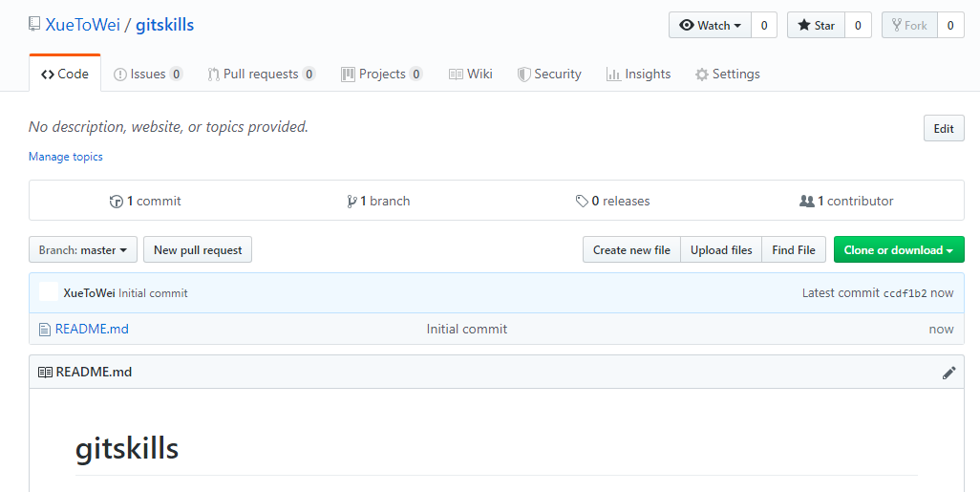Image resolution: width=980 pixels, height=492 pixels.
Task: Expand Clone or download dropdown
Action: click(899, 250)
